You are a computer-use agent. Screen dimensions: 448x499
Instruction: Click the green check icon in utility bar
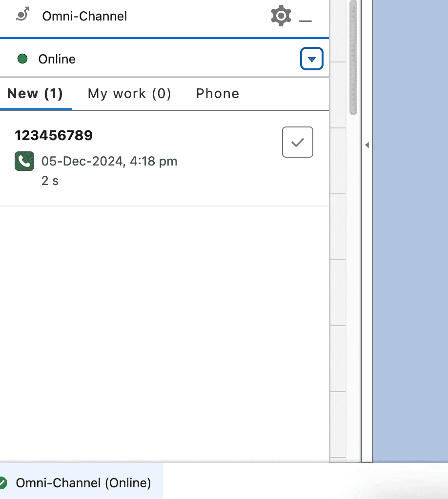(3, 483)
